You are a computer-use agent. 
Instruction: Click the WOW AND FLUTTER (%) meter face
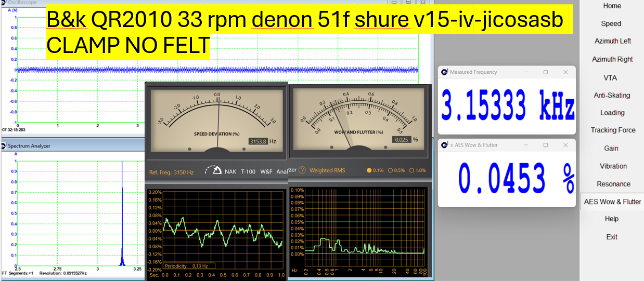(x=359, y=119)
